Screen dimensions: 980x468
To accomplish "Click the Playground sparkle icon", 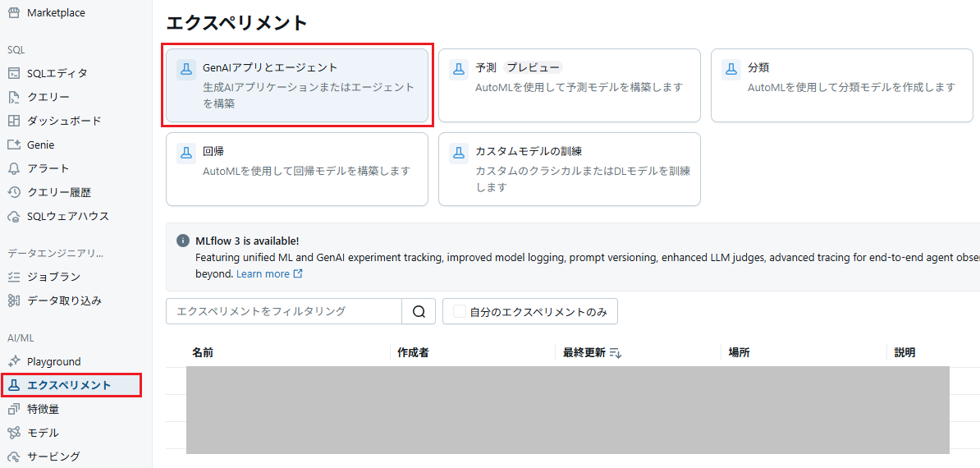I will 13,361.
